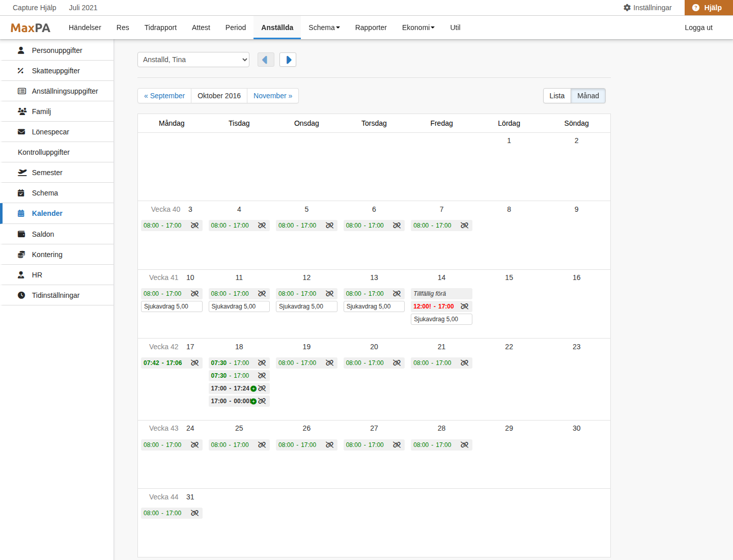Click green plus icon on 17:00 - 17:24 entry
The width and height of the screenshot is (733, 560).
[253, 388]
